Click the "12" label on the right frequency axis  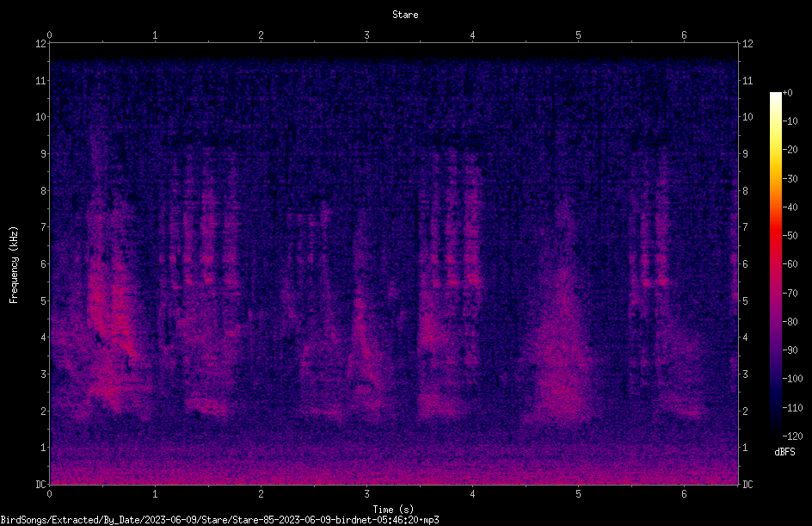[747, 44]
